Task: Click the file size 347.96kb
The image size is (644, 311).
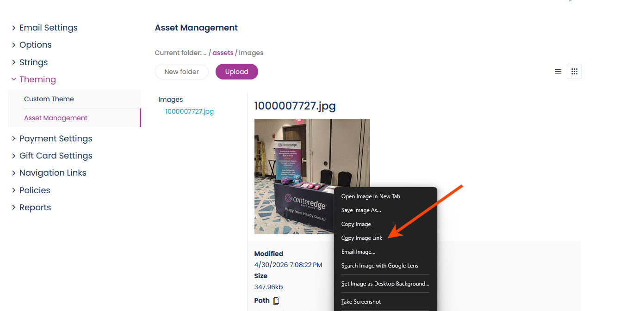Action: 268,287
